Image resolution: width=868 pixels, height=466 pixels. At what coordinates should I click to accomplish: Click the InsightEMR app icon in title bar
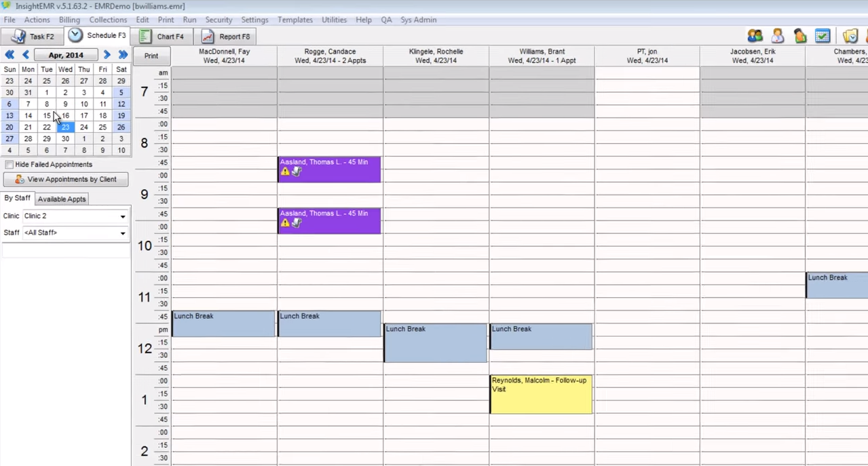[x=6, y=6]
